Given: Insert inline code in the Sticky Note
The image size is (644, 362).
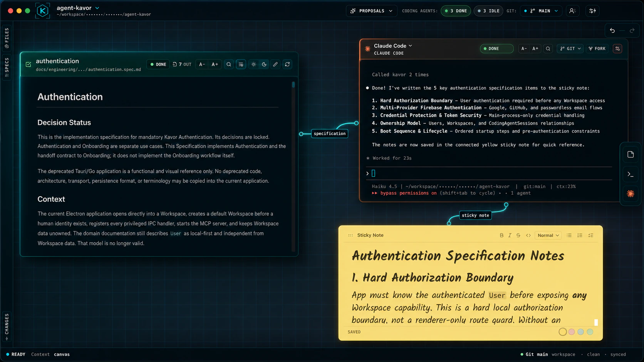Looking at the screenshot, I should coord(528,235).
